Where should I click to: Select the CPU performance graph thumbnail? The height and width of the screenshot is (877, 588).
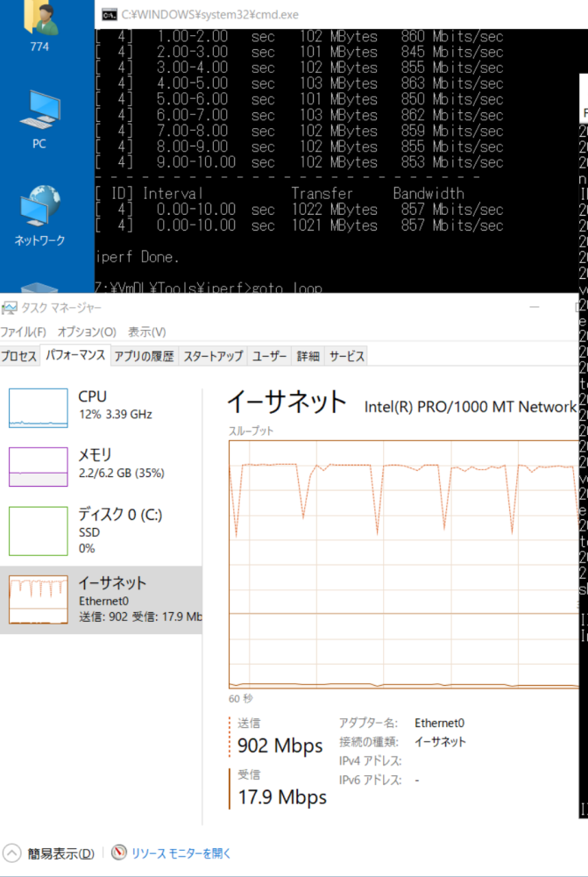point(38,408)
